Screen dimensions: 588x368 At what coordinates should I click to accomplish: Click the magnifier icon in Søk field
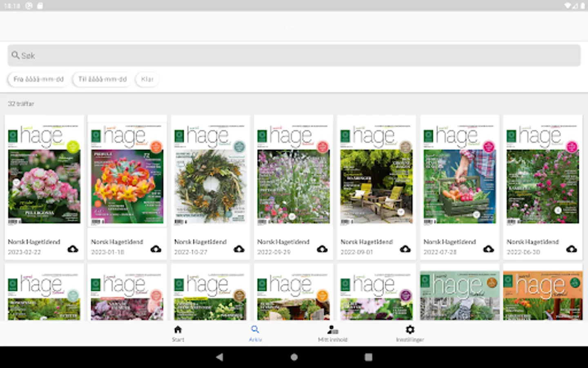coord(16,55)
